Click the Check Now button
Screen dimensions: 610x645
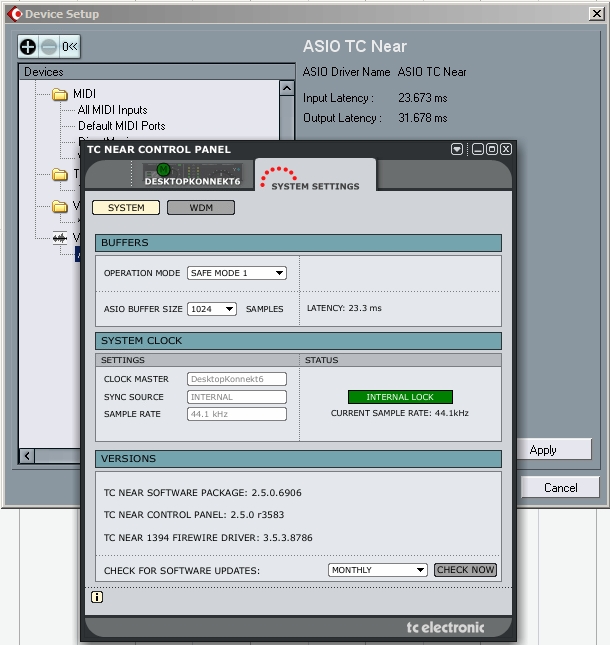(x=465, y=570)
